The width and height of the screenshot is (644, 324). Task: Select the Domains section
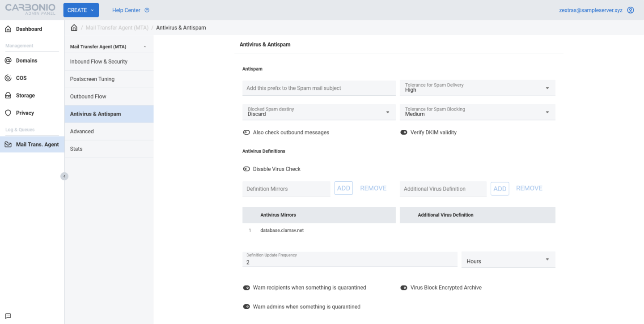click(x=27, y=60)
